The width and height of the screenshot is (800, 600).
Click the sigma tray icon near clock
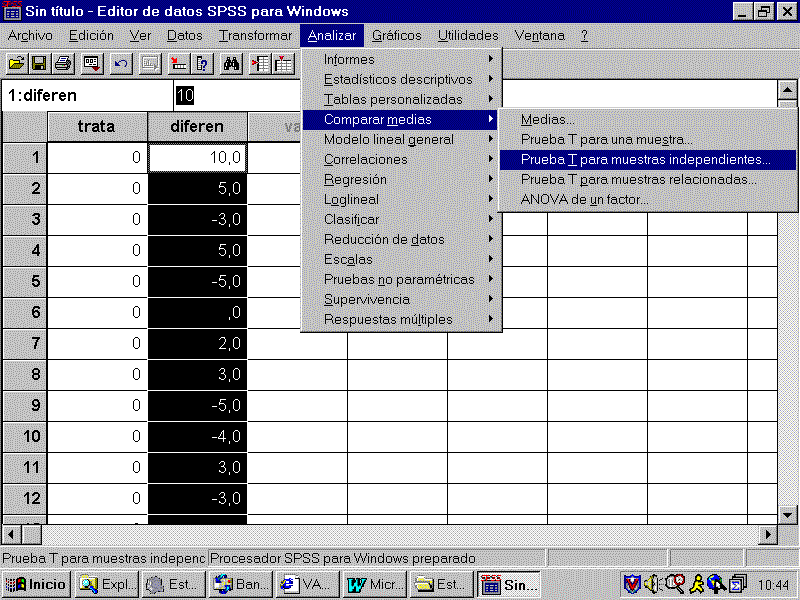[x=738, y=584]
